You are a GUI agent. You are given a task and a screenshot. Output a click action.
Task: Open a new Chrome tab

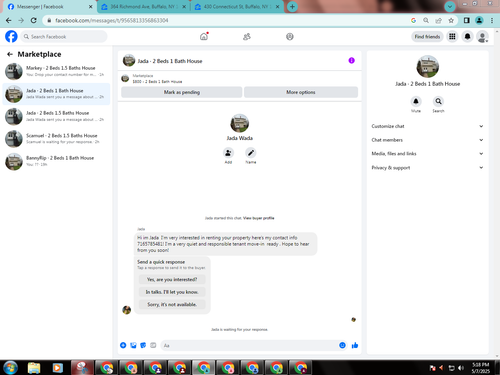click(292, 6)
